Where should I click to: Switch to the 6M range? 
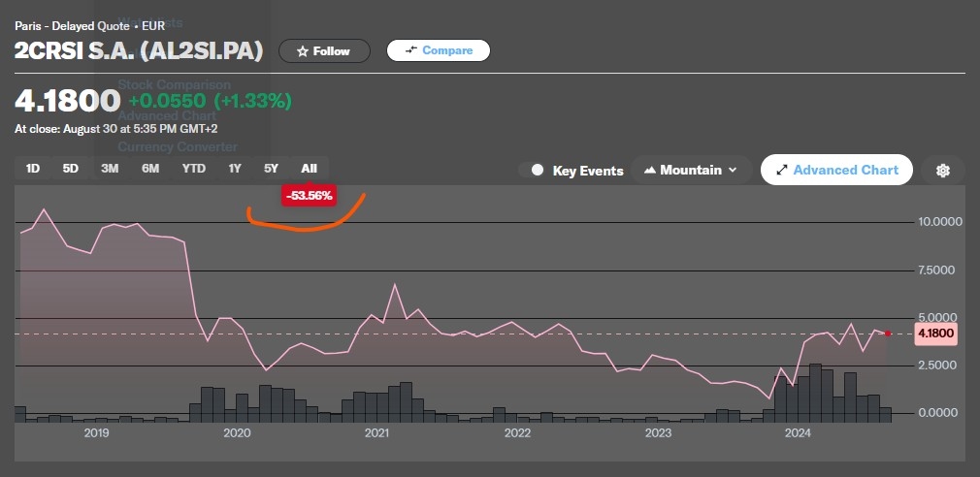(x=150, y=169)
